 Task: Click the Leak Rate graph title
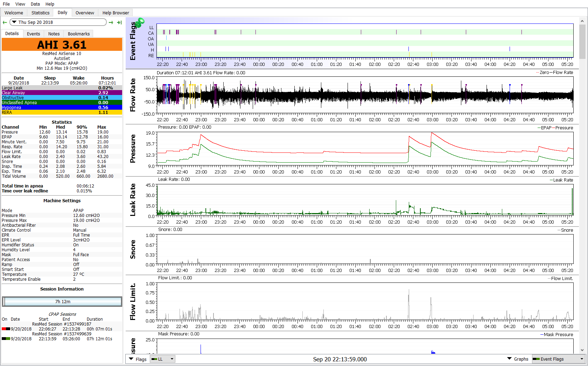133,200
